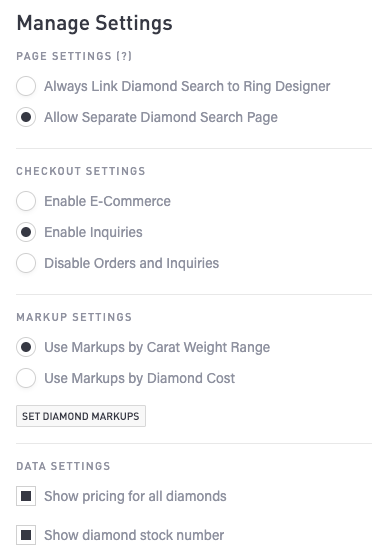
Task: Click the 'Use Markups by Diamond Cost' label text
Action: pos(140,378)
